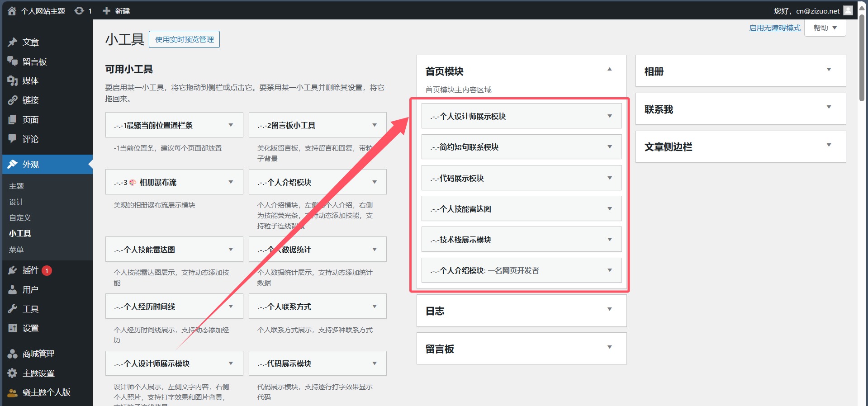
Task: Click the 启用无障碍模式 link
Action: [x=774, y=28]
